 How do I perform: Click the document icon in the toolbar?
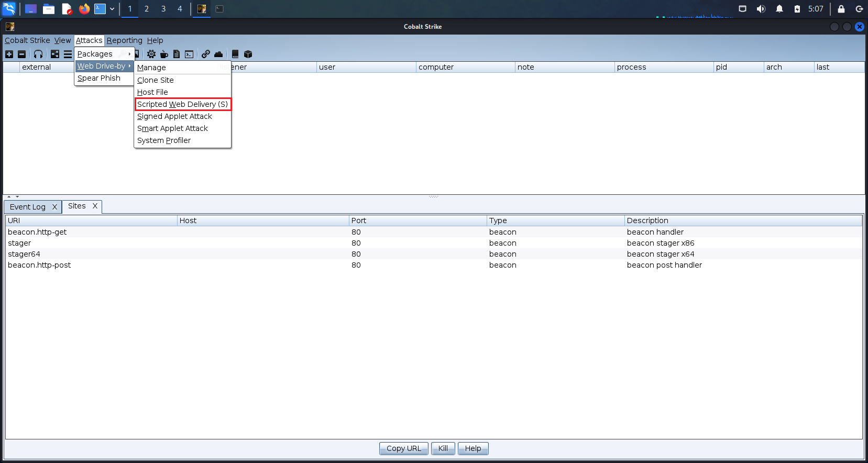(x=177, y=54)
